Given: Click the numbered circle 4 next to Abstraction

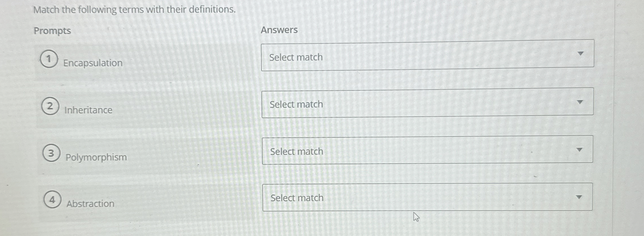Looking at the screenshot, I should [x=53, y=200].
